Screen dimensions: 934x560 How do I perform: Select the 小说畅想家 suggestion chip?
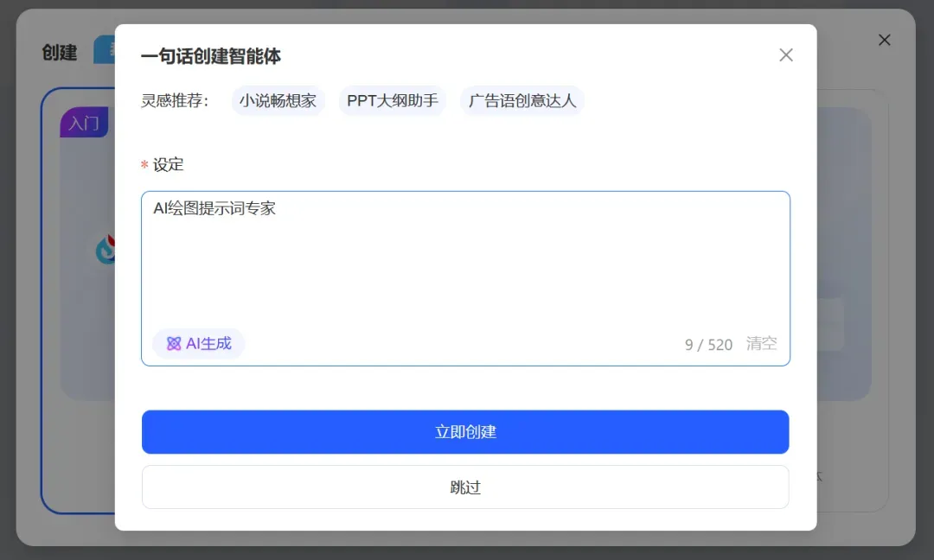(278, 100)
